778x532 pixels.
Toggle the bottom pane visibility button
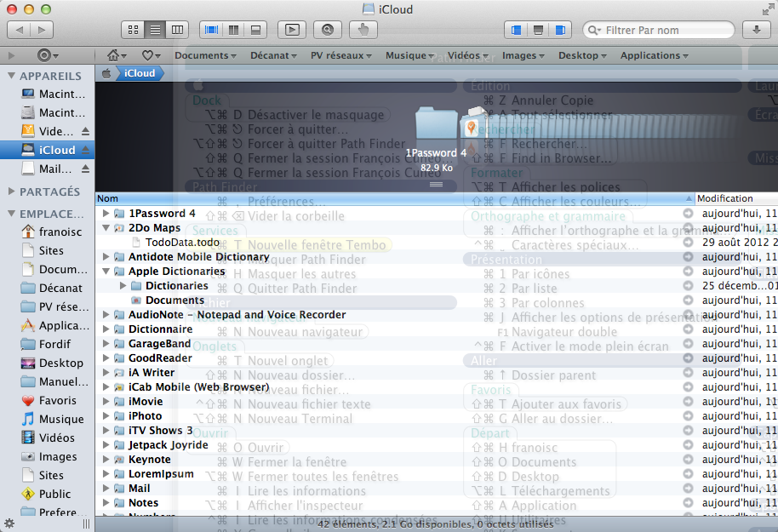click(538, 31)
